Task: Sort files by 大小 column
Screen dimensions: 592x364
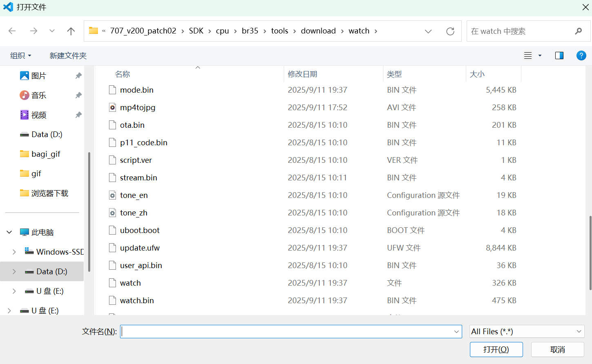Action: click(x=477, y=74)
